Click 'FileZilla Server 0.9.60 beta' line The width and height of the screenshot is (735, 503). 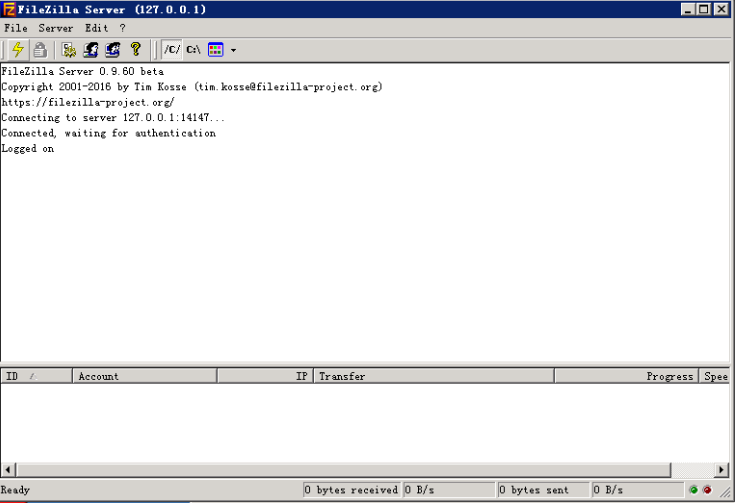point(82,71)
